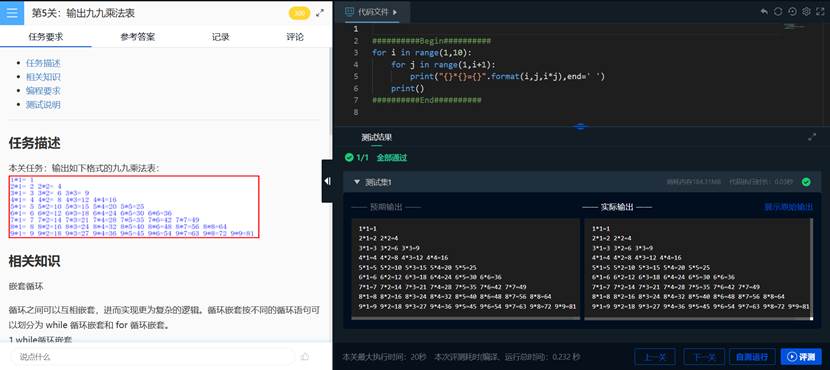The image size is (830, 370).
Task: Click the horizontal scrollbar under actual output
Action: (698, 318)
